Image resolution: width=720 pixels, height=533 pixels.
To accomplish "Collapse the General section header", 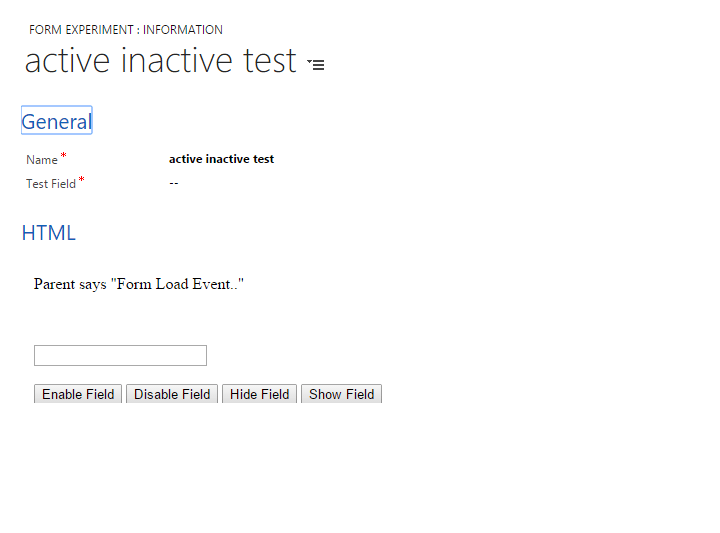I will (x=56, y=121).
